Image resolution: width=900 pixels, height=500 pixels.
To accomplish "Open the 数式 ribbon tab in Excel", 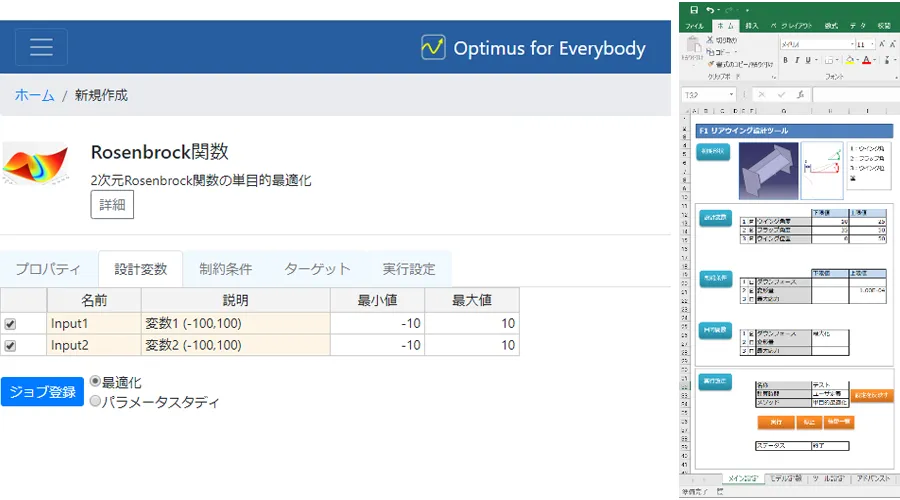I will tap(831, 26).
